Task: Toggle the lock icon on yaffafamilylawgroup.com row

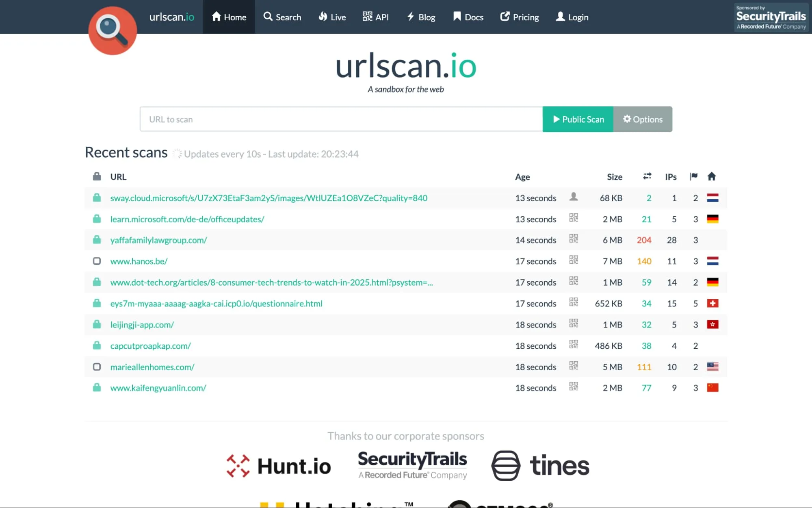Action: point(97,240)
